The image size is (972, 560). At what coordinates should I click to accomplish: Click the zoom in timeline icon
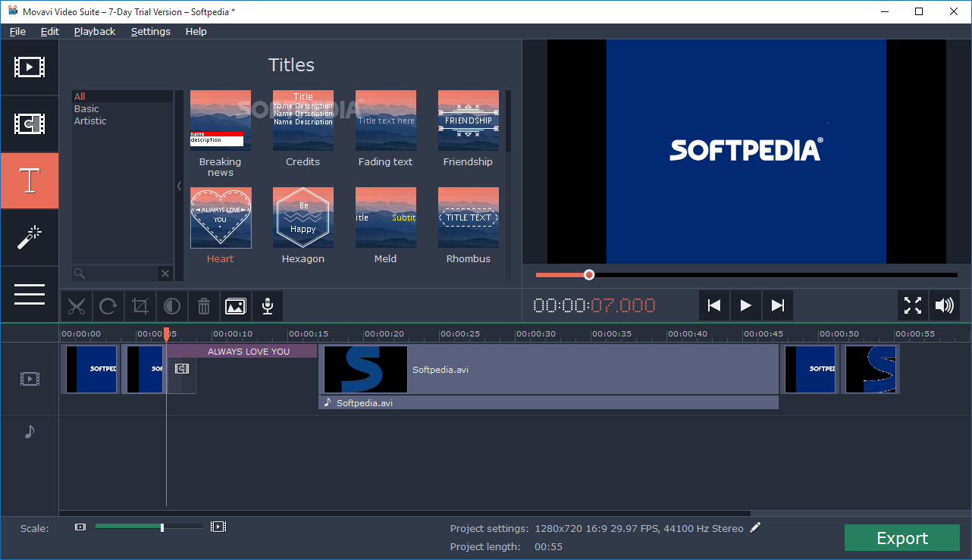218,527
